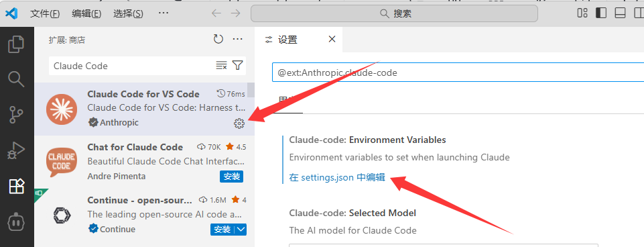644x247 pixels.
Task: Toggle the primary sidebar layout icon
Action: click(x=601, y=13)
